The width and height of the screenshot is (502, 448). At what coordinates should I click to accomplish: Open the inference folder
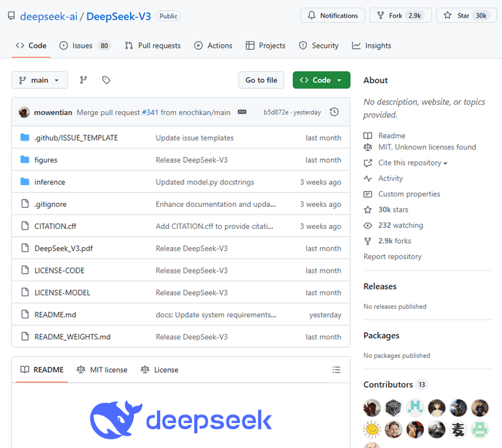50,182
